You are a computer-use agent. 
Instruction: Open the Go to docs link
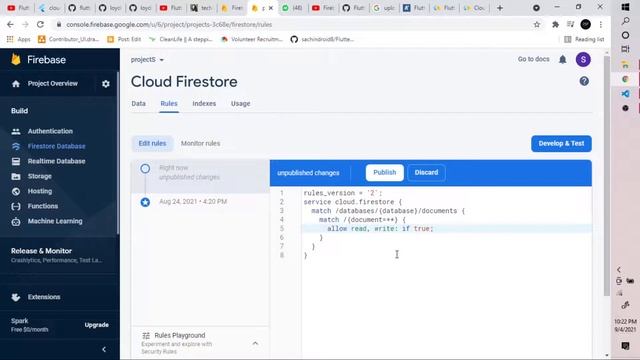(533, 59)
